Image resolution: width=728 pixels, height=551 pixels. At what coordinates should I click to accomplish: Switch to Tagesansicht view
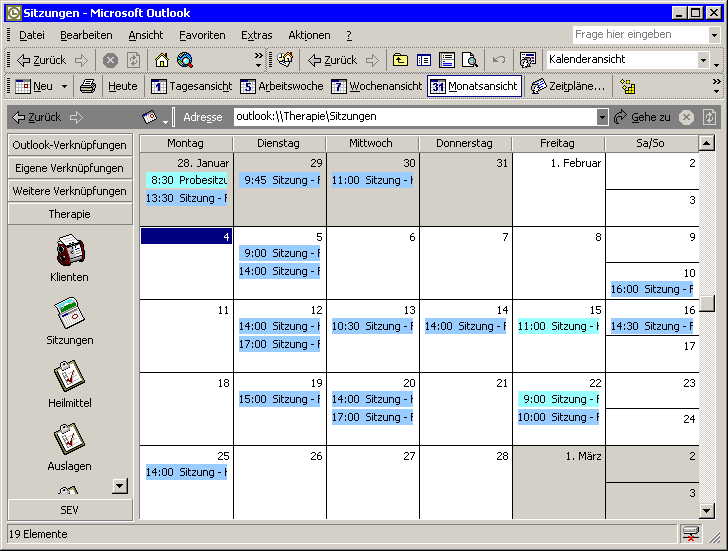click(x=192, y=86)
